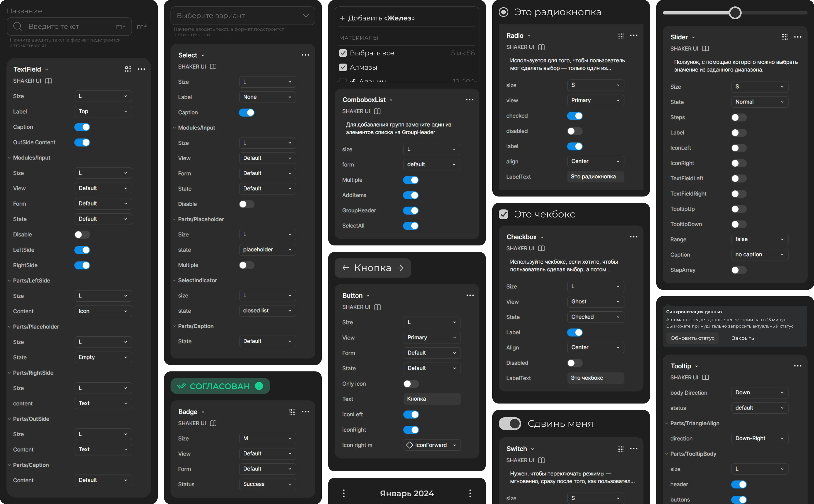Click the search icon in the text field
Image resolution: width=814 pixels, height=504 pixels.
[18, 26]
